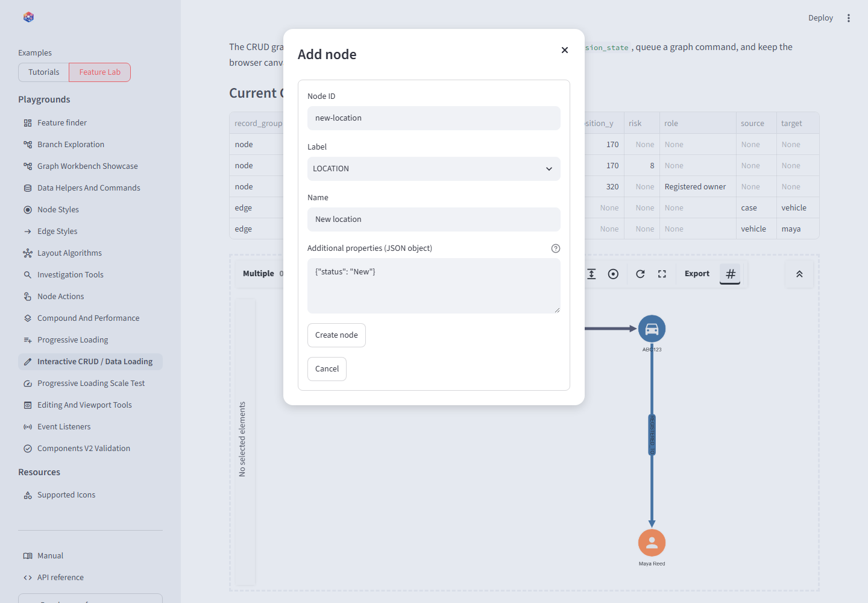The width and height of the screenshot is (868, 603).
Task: Click the Export button
Action: 697,274
